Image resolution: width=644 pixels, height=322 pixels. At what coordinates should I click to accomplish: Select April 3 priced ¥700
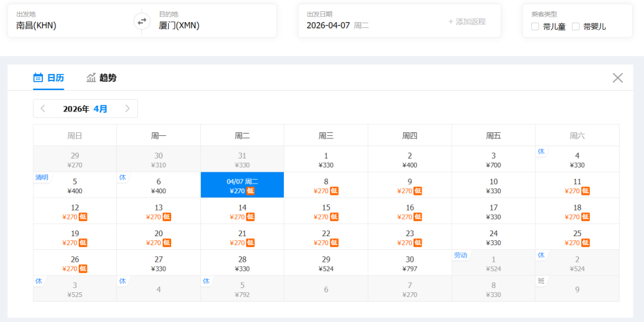494,159
